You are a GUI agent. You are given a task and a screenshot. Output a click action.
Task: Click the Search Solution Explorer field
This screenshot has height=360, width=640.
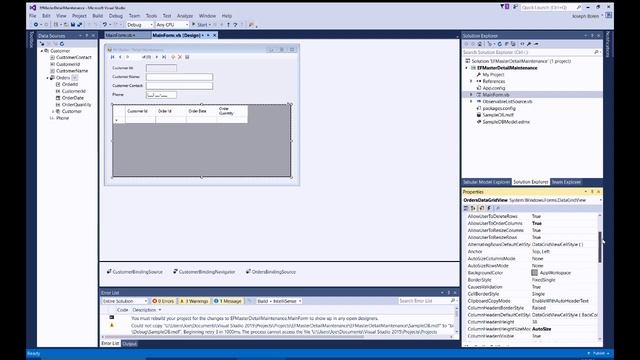pos(532,52)
